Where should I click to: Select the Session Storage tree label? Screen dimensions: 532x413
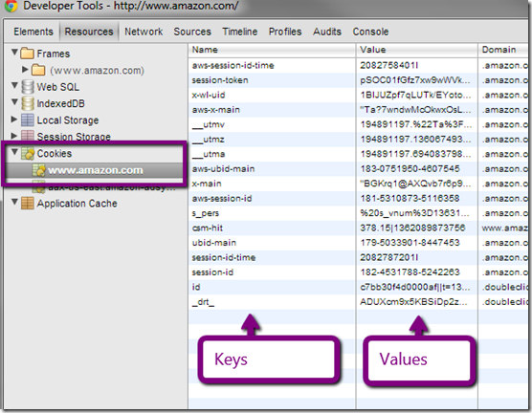[74, 137]
